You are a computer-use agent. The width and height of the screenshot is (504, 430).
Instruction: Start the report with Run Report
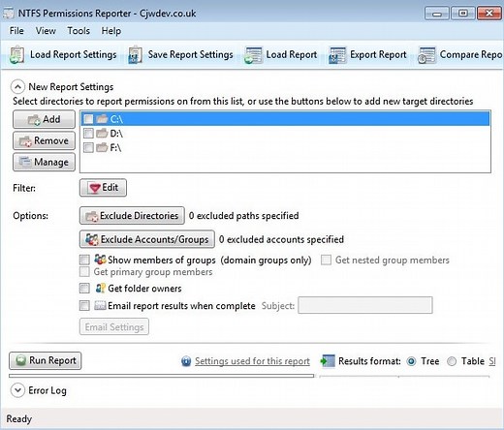coord(46,360)
